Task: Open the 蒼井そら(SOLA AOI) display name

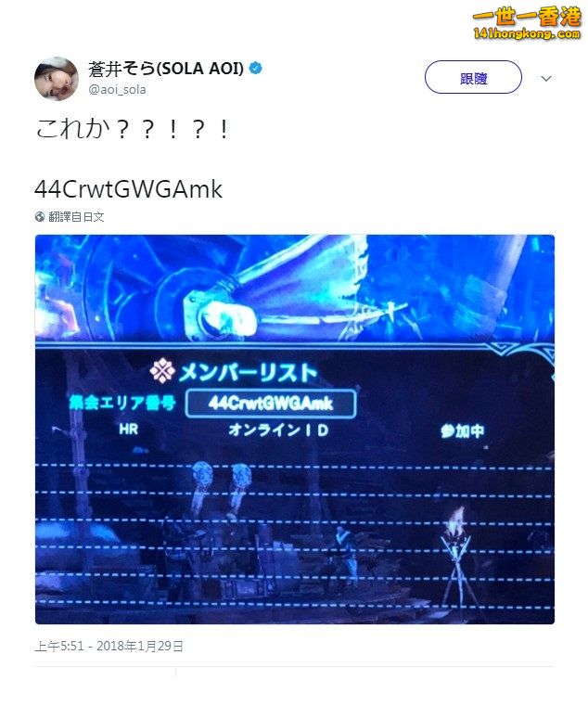Action: [x=166, y=69]
